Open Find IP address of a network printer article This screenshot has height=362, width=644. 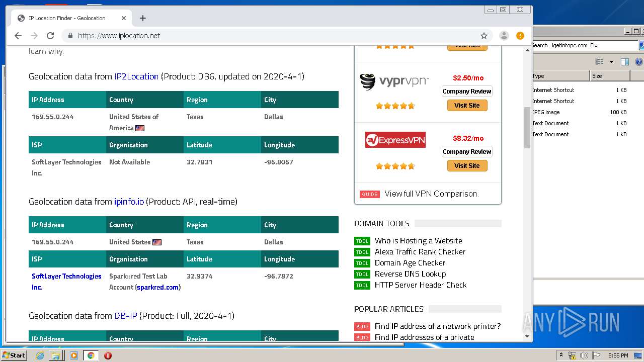pyautogui.click(x=438, y=326)
